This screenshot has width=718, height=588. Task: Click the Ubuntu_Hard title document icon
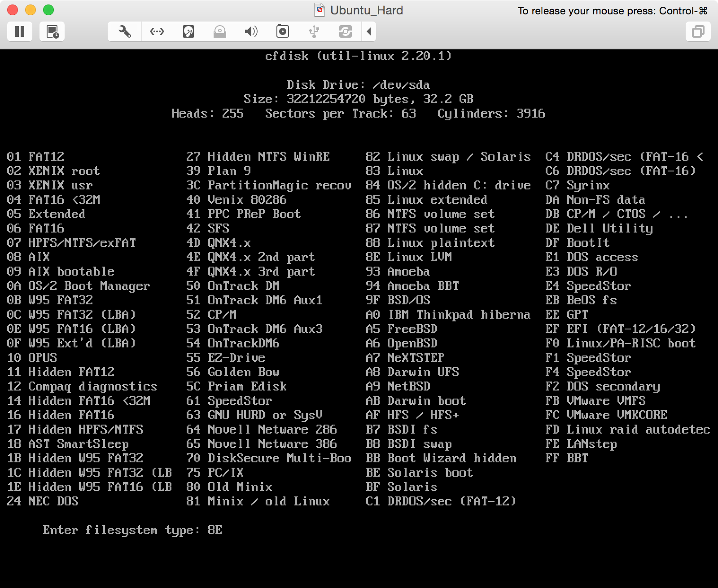coord(320,10)
